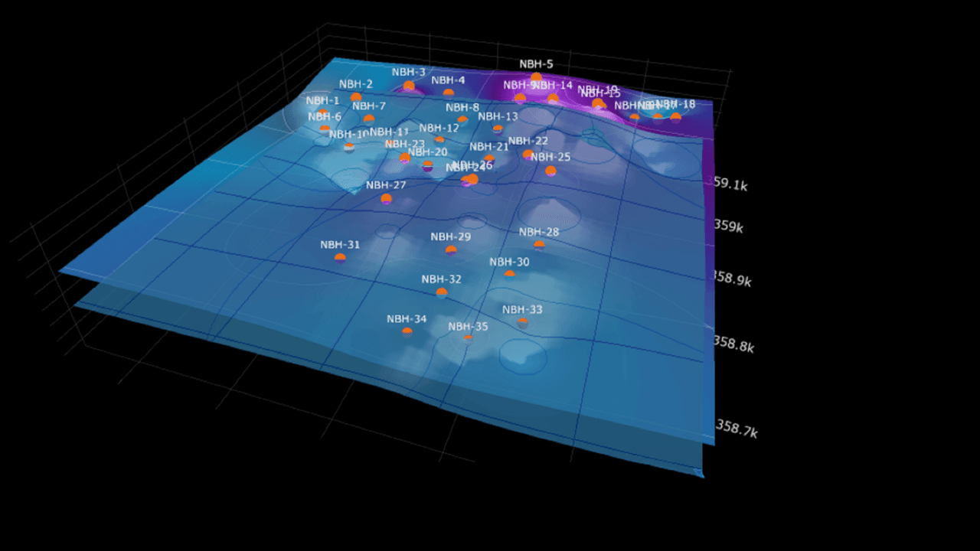Click the NBH-4 text label
Image resolution: width=980 pixels, height=551 pixels.
point(448,80)
